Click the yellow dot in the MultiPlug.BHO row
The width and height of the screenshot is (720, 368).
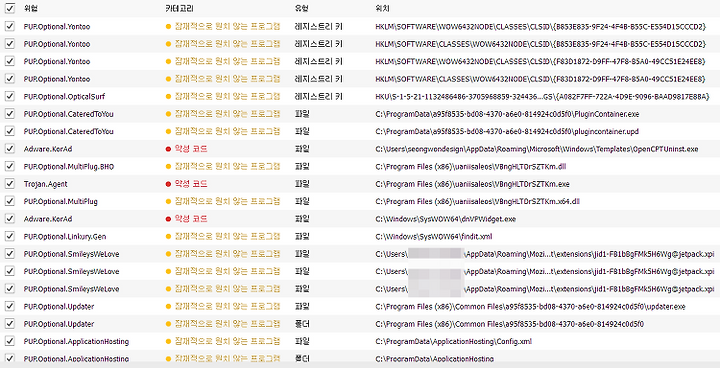click(x=168, y=167)
